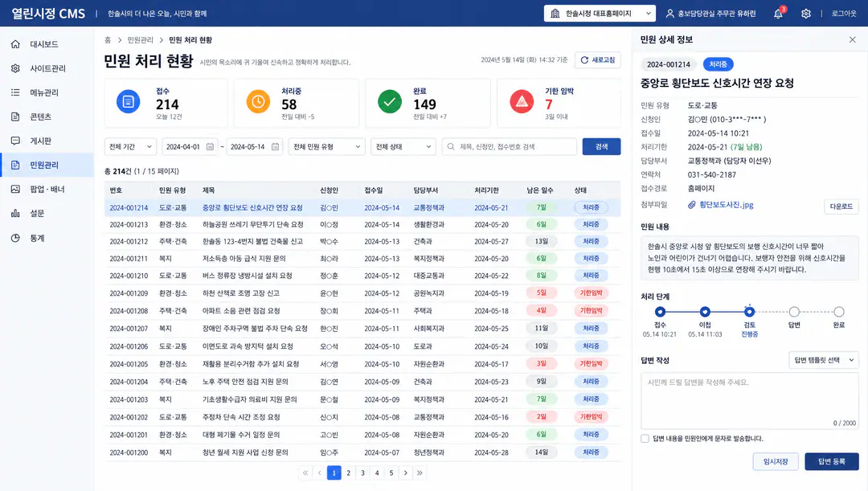
Task: Click the green 완료 checkmark icon
Action: point(390,102)
